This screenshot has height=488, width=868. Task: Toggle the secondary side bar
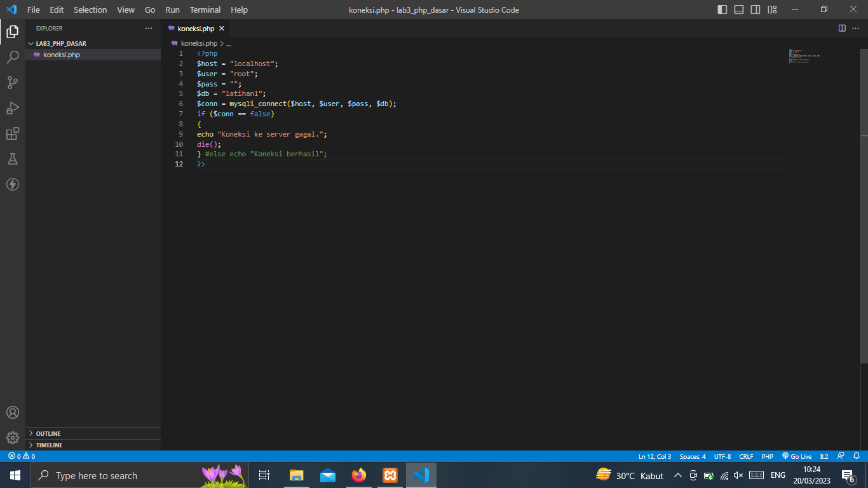[x=755, y=10]
